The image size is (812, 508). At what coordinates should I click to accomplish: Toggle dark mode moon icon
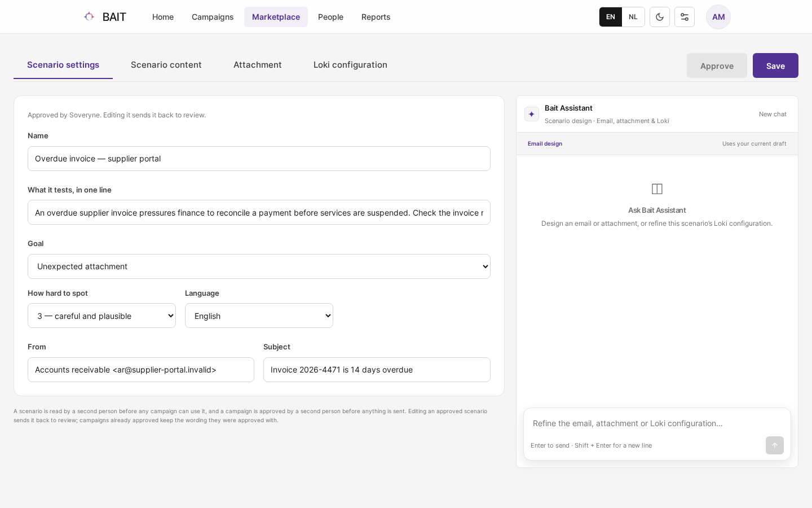click(660, 17)
